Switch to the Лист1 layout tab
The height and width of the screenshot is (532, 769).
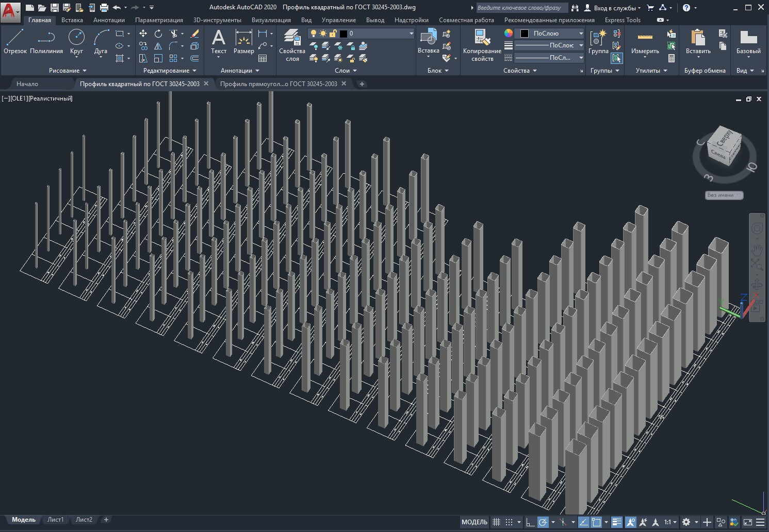click(55, 520)
